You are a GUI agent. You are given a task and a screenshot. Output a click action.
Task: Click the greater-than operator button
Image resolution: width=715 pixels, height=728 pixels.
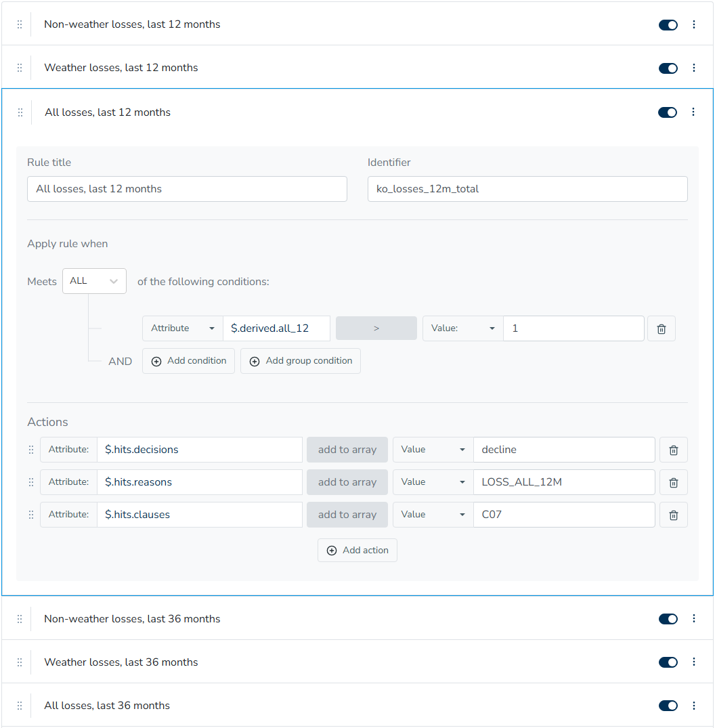(x=376, y=328)
